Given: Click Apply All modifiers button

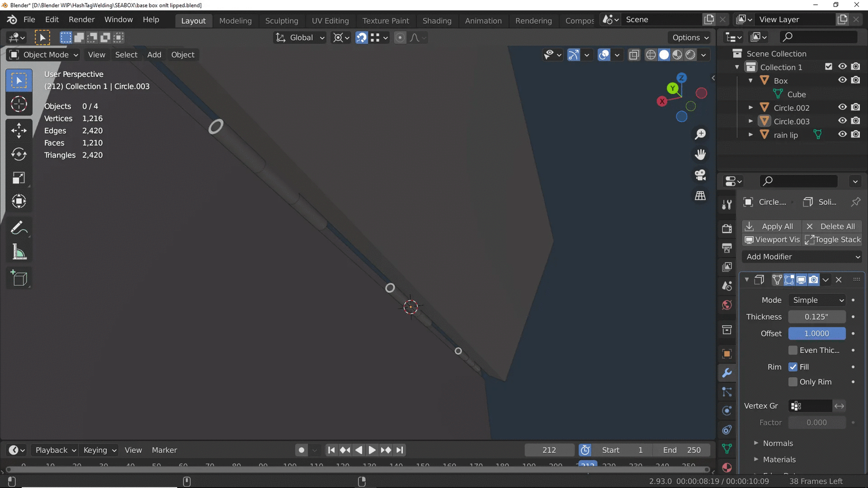Looking at the screenshot, I should coord(771,226).
